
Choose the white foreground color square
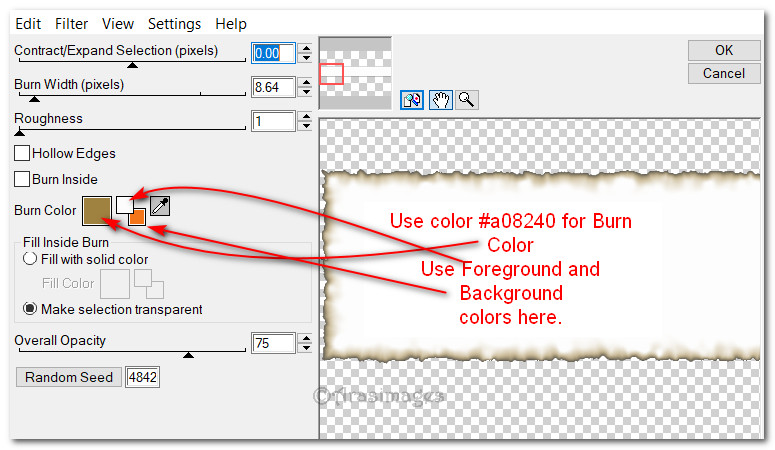click(x=124, y=204)
